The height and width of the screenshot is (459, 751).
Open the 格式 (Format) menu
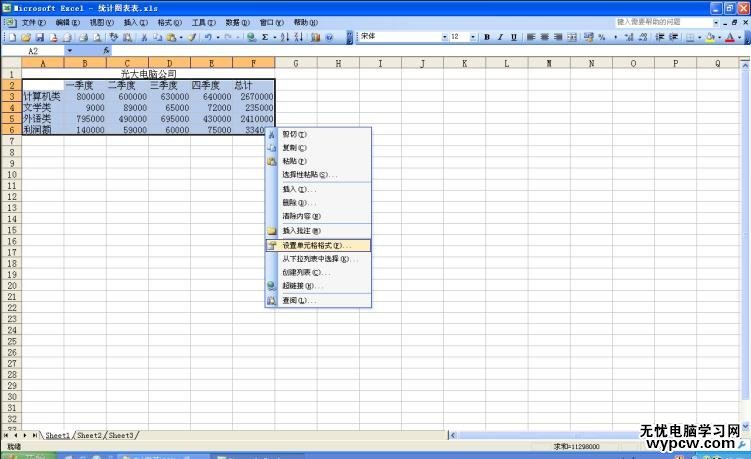click(x=170, y=23)
